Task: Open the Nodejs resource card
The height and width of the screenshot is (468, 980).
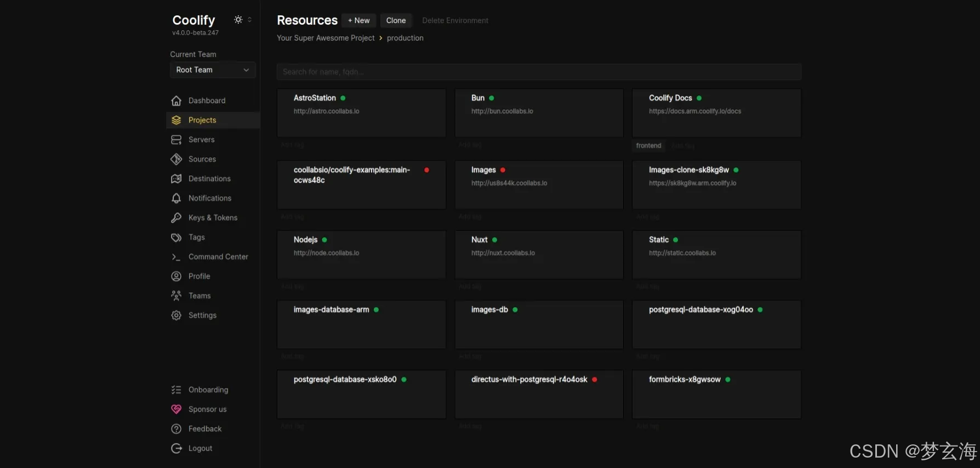Action: coord(361,255)
